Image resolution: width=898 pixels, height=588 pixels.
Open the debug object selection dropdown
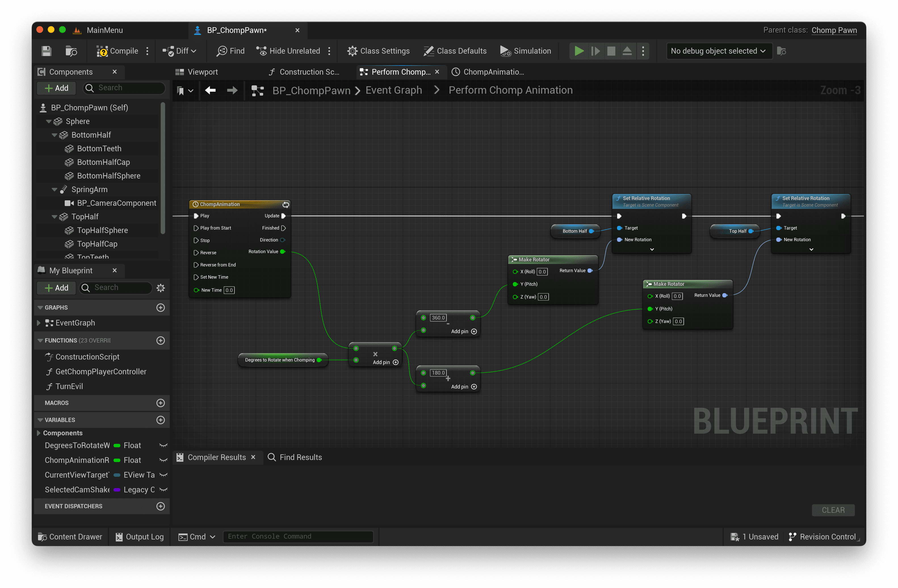(718, 51)
